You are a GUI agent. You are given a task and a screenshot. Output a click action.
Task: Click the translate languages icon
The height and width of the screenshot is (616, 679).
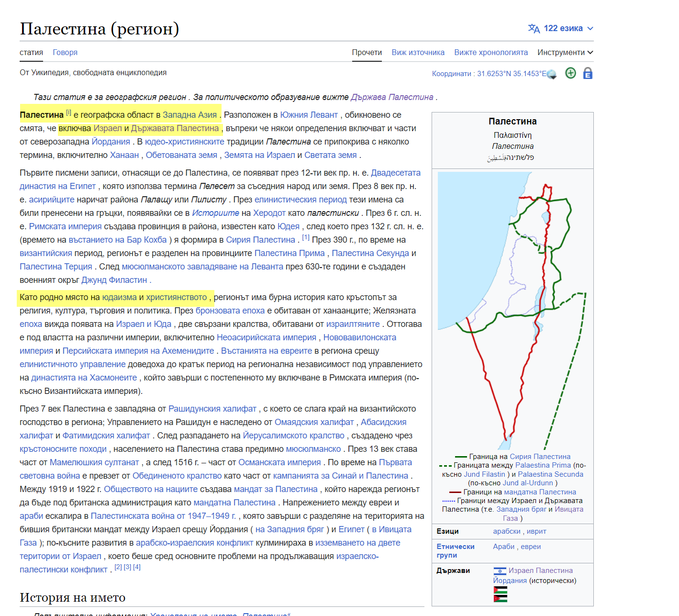[534, 29]
